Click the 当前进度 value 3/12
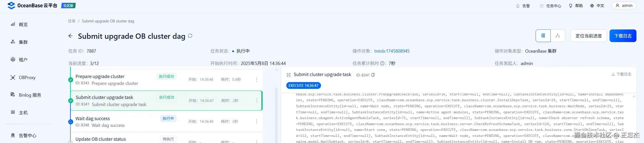The width and height of the screenshot is (644, 143). coord(94,63)
